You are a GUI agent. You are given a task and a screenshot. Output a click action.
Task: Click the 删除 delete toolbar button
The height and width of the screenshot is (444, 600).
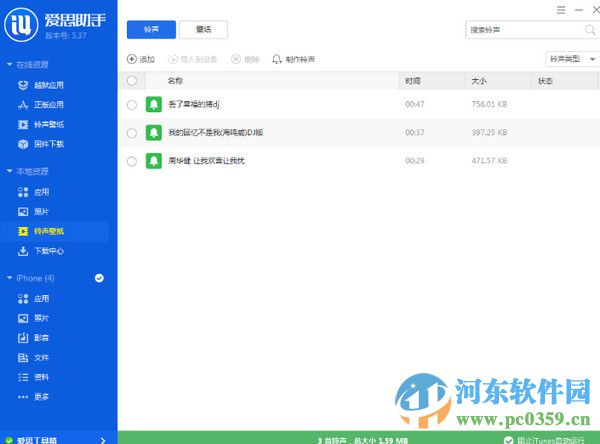(245, 59)
